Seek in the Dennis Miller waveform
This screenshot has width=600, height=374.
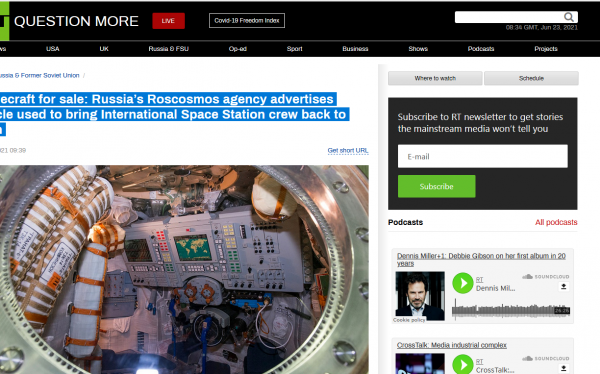(510, 309)
